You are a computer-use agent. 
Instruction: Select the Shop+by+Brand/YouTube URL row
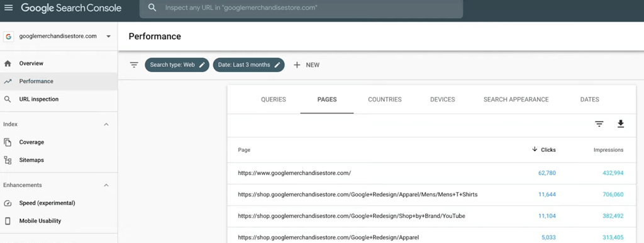431,216
